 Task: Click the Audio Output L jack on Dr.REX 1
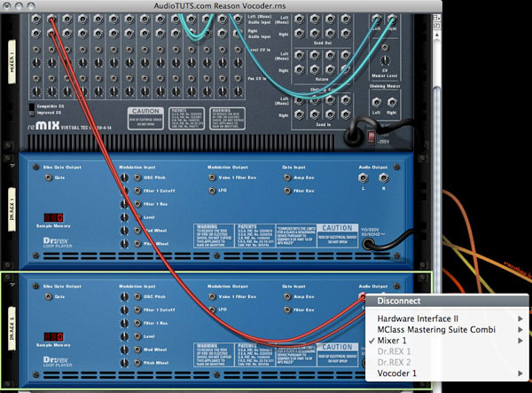363,177
